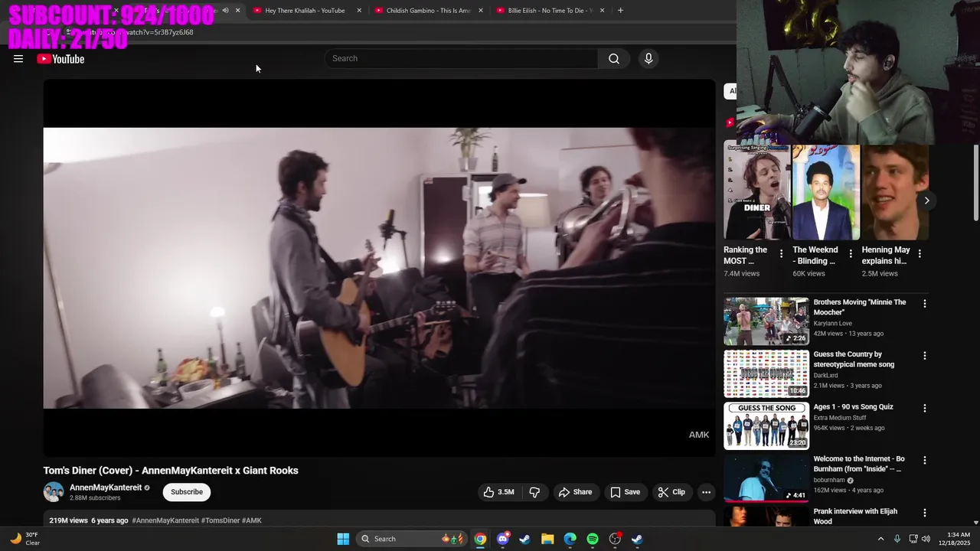Subscribe to AnnenMayKantereit
980x551 pixels.
187,492
